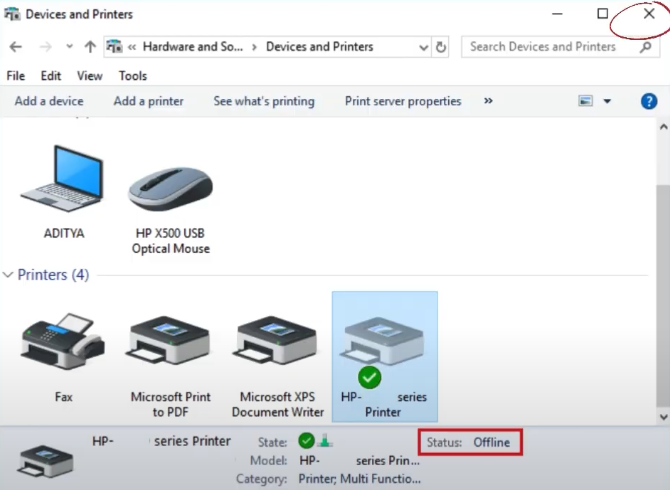Open the File menu
This screenshot has height=490, width=670.
pos(15,76)
